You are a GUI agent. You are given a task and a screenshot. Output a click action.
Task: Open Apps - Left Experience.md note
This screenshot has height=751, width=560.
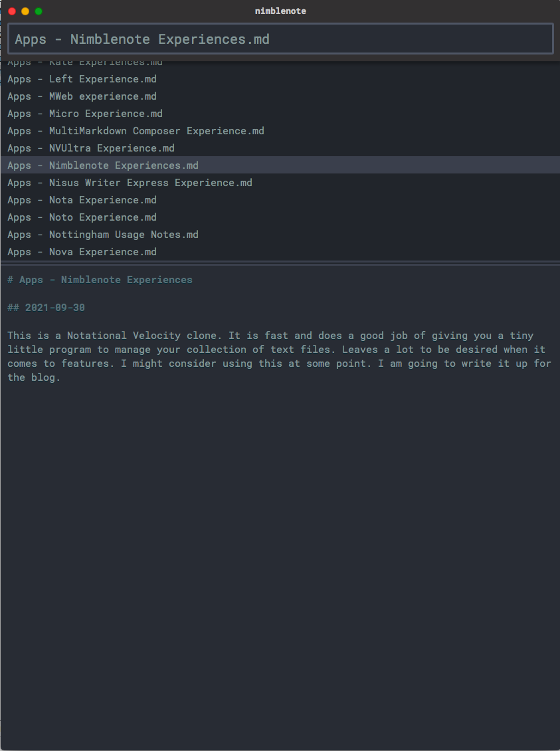280,79
